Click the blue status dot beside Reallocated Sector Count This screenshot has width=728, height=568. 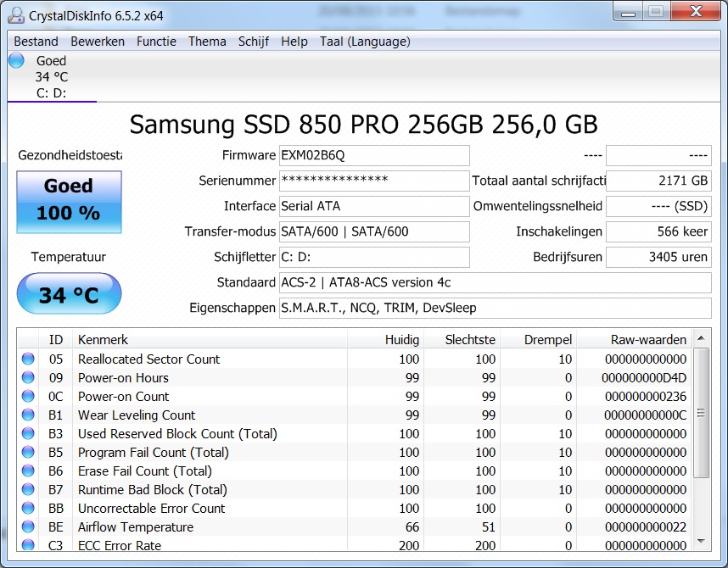click(26, 359)
